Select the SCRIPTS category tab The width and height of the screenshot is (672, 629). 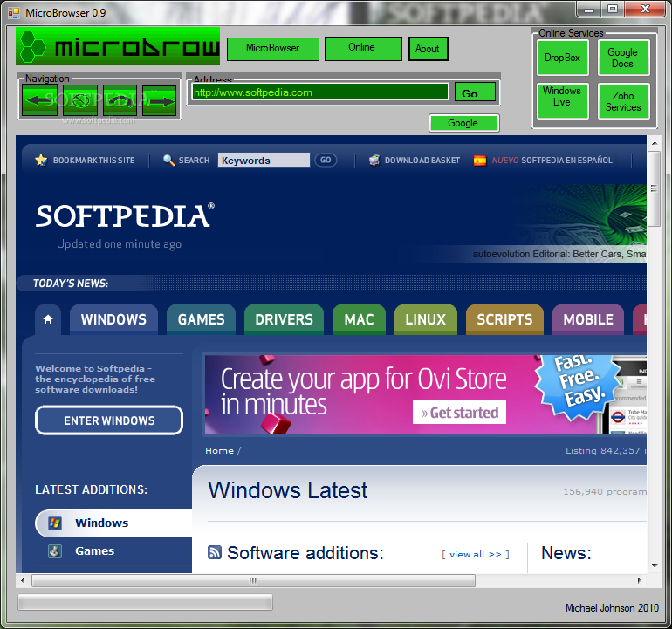(x=504, y=319)
